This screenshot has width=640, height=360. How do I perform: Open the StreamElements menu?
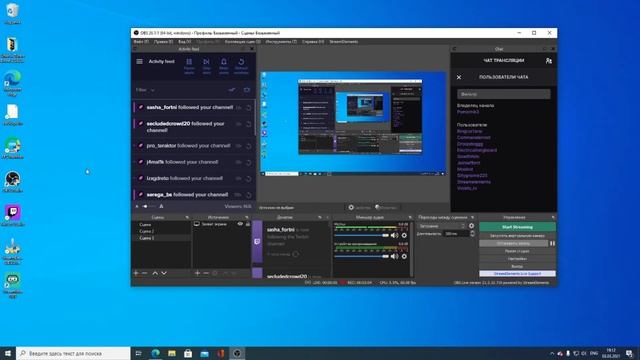(x=344, y=42)
